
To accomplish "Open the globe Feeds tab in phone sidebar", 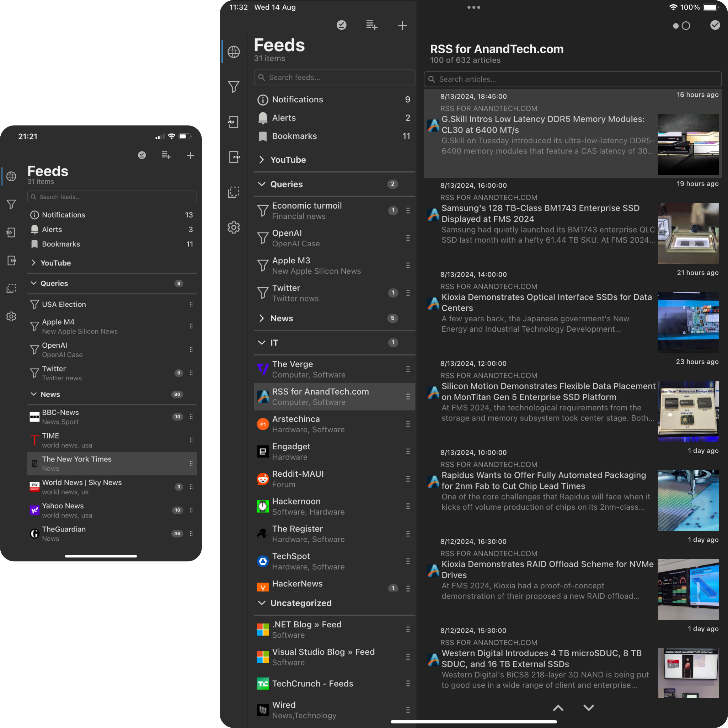I will click(11, 176).
